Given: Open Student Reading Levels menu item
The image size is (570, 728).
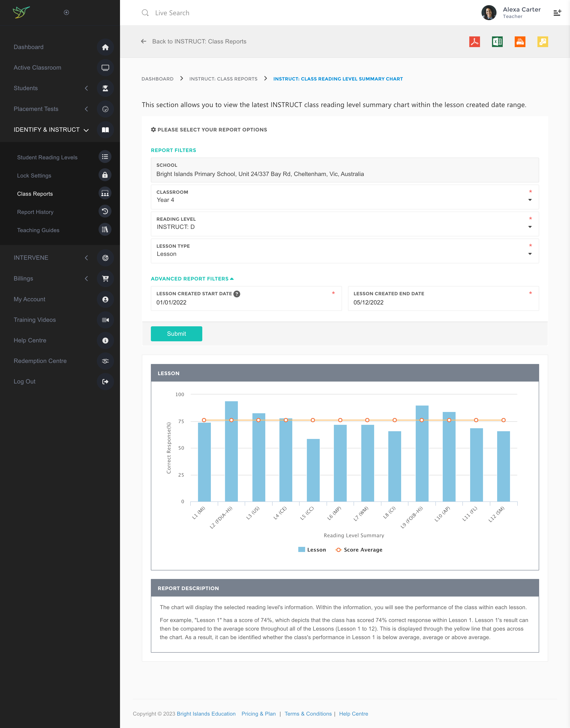Looking at the screenshot, I should (x=47, y=157).
